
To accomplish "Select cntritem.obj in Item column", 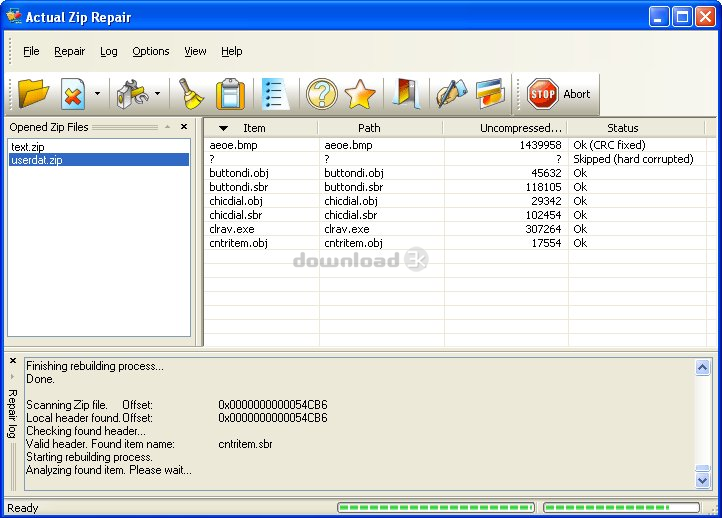I will coord(238,243).
